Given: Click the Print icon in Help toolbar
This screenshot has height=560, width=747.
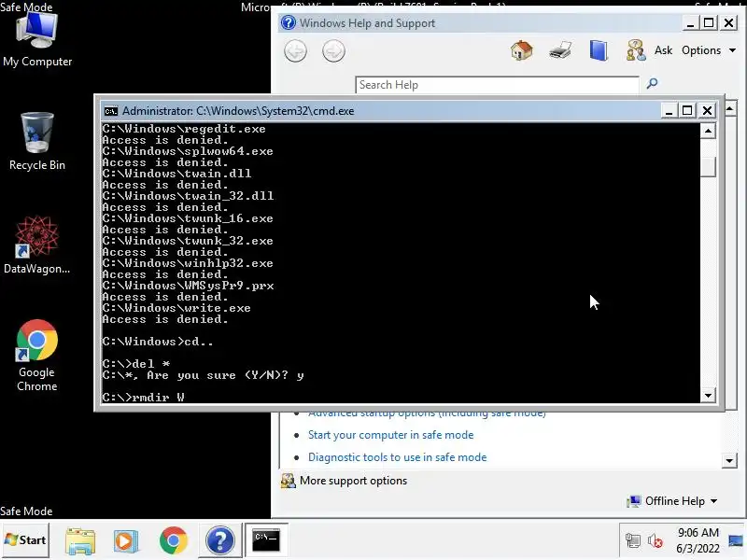Looking at the screenshot, I should [x=560, y=50].
